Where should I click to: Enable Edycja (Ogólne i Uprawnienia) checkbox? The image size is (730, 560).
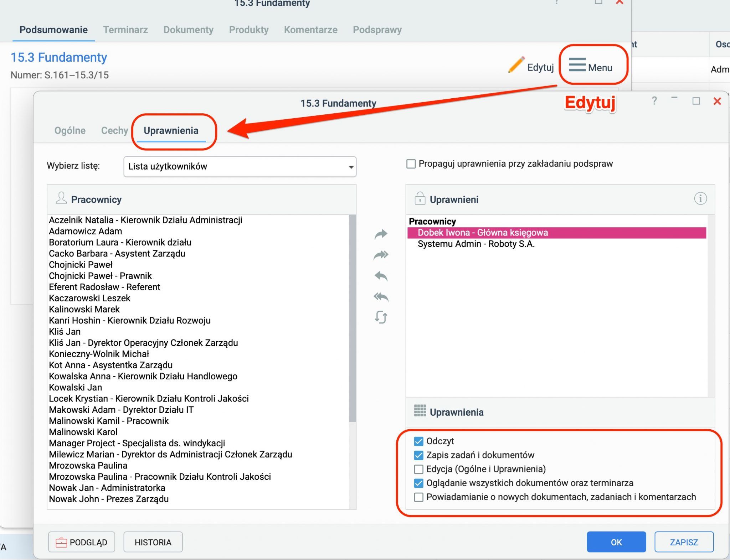(418, 469)
